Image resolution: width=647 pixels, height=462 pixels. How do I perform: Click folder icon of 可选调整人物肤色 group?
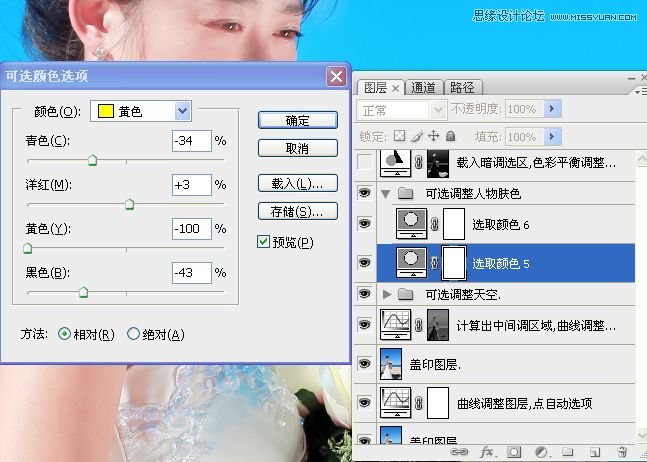(x=406, y=193)
